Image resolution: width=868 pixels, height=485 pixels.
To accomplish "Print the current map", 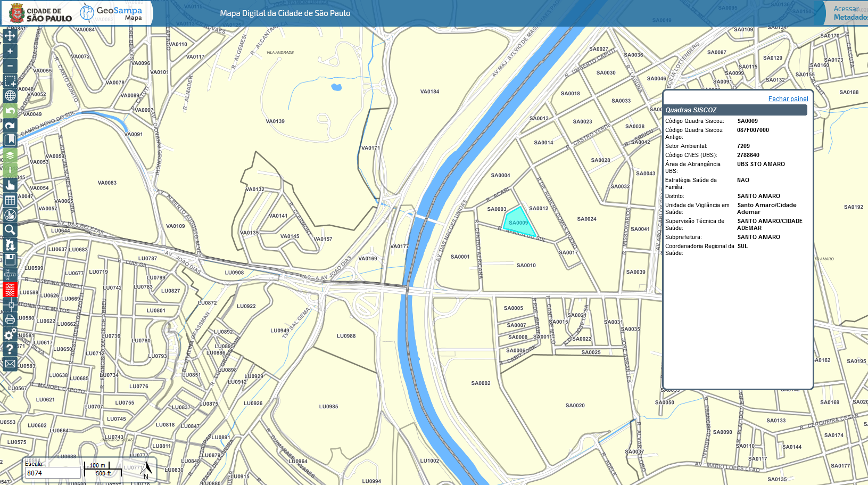I will pos(10,319).
